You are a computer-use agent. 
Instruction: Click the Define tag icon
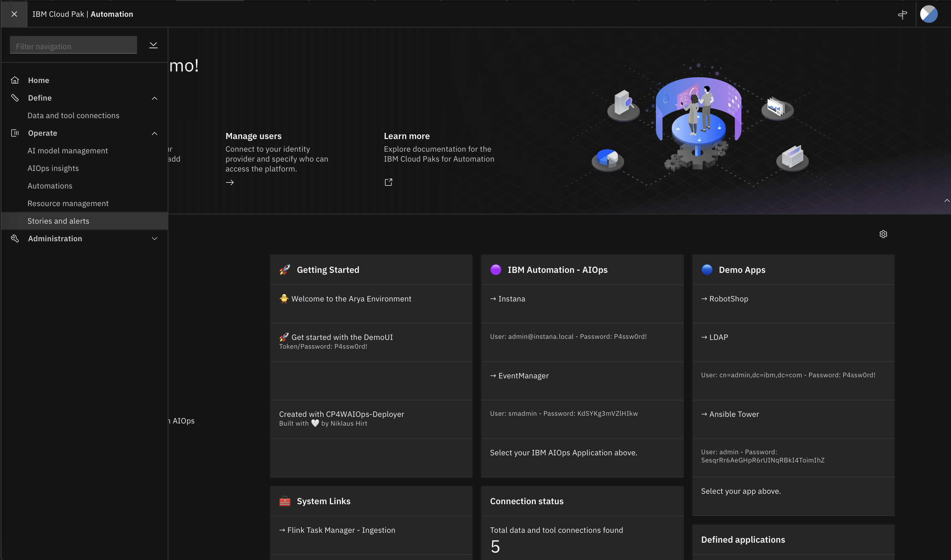click(x=15, y=98)
